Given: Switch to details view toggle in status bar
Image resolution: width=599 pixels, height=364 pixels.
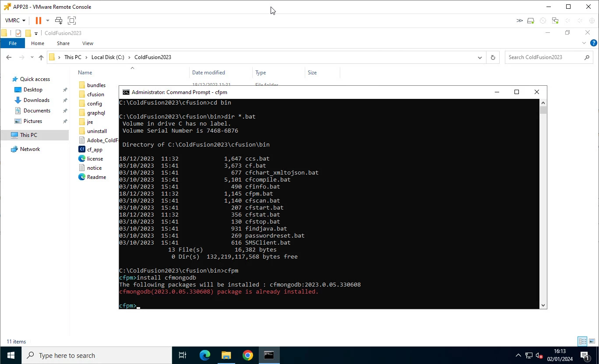Looking at the screenshot, I should click(582, 341).
